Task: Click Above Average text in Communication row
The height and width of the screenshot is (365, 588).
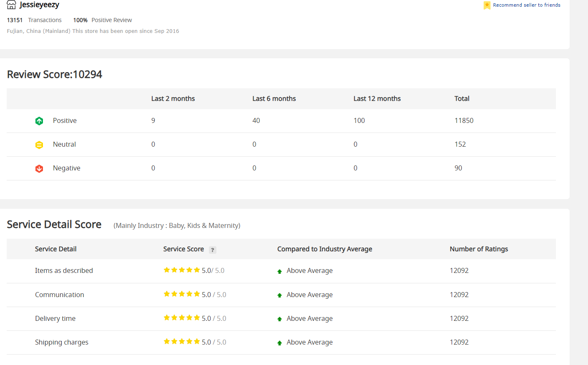Action: coord(310,295)
